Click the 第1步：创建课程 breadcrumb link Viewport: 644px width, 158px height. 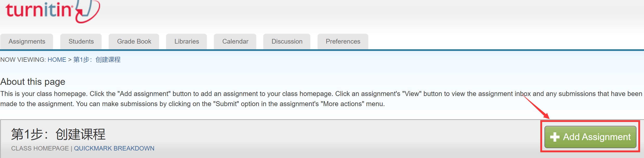click(97, 60)
